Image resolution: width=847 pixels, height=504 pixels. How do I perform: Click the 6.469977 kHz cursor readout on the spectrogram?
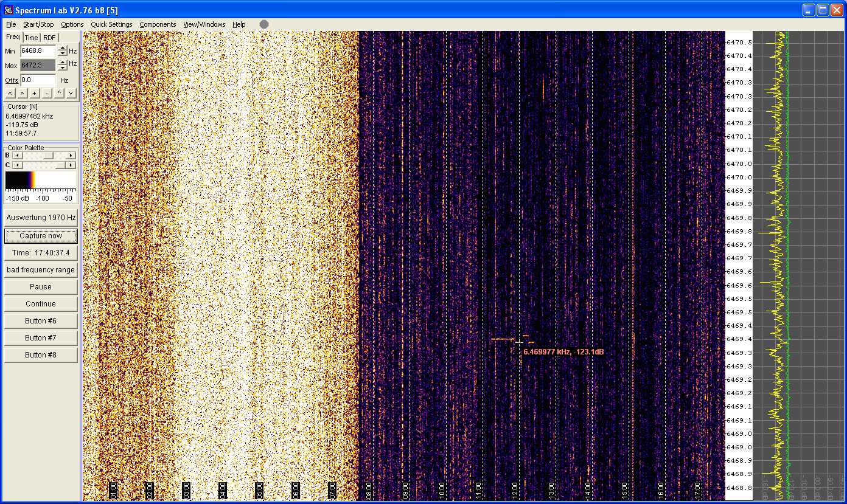click(563, 352)
